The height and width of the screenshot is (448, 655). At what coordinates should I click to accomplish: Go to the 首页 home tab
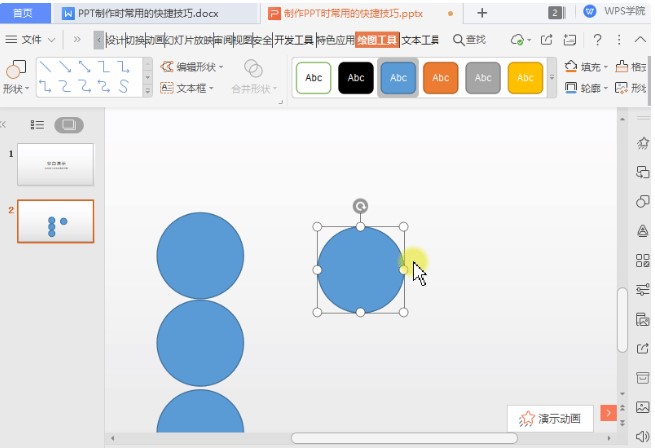24,13
